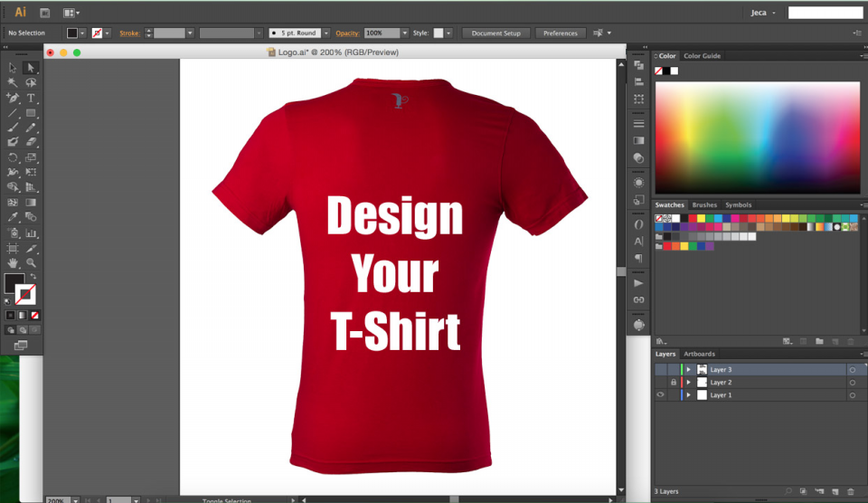868x503 pixels.
Task: Click Create New Layer icon
Action: tap(835, 491)
